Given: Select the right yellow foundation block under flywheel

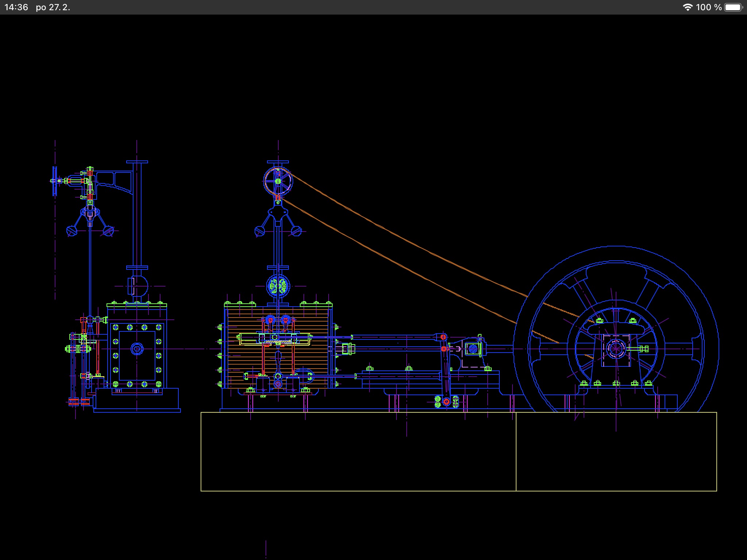Looking at the screenshot, I should click(x=616, y=451).
